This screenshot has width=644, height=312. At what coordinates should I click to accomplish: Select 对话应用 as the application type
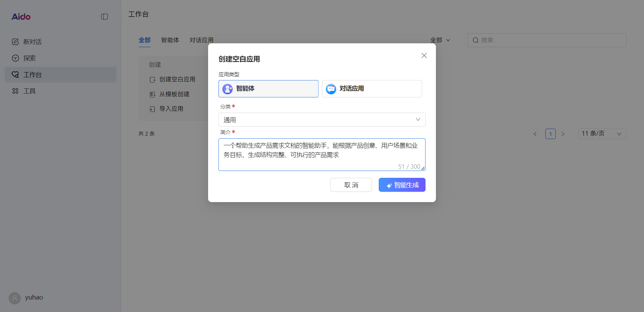(x=372, y=88)
